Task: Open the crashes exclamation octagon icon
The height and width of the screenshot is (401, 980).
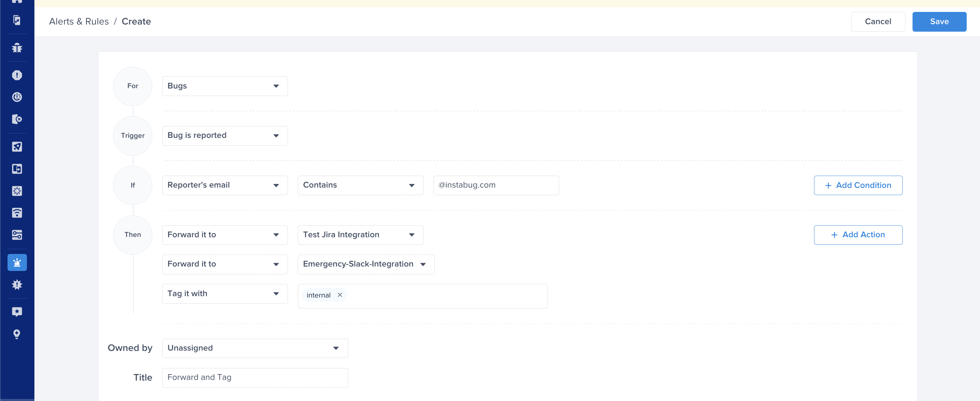Action: 17,75
